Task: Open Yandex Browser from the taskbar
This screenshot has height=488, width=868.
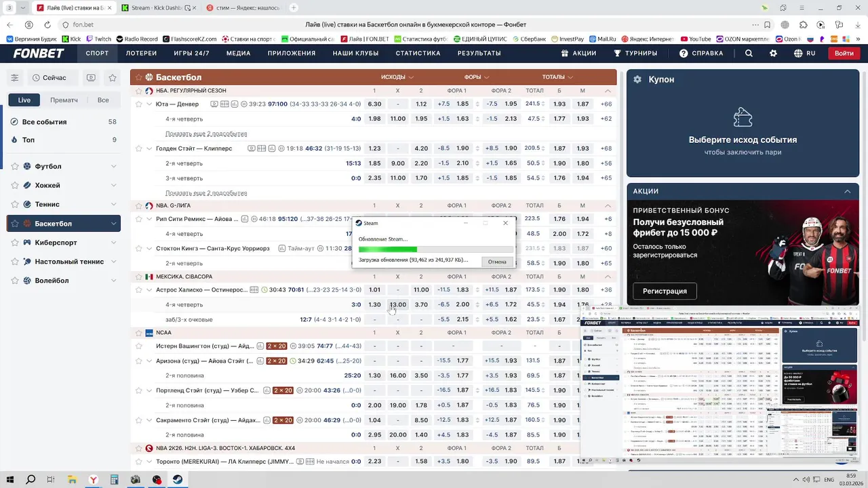Action: [x=93, y=480]
